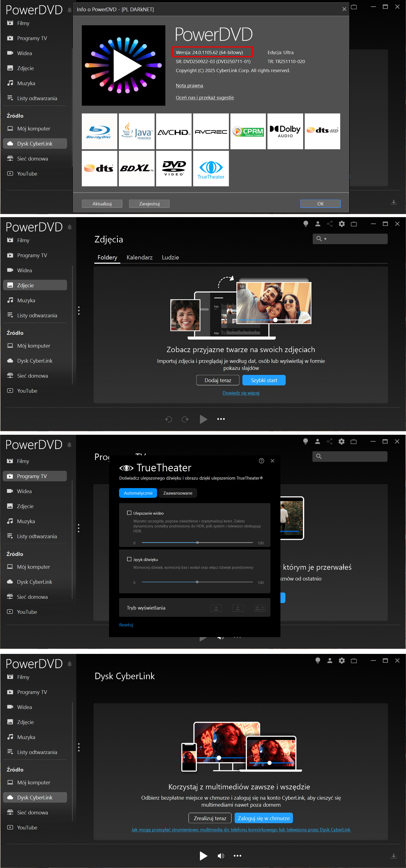406x868 pixels.
Task: Click the Resetuj link in TrueTheater
Action: [x=126, y=625]
